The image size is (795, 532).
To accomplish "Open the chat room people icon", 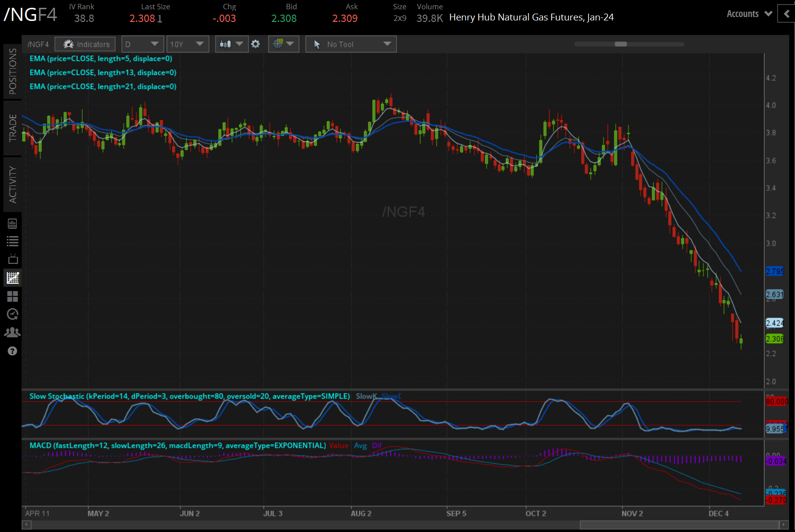I will 13,332.
